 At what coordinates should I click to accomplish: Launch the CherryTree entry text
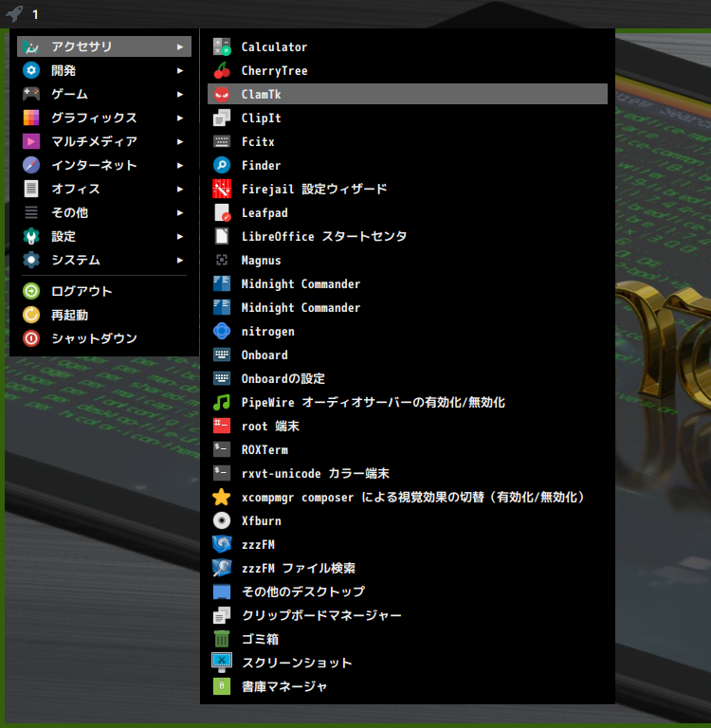tap(274, 70)
